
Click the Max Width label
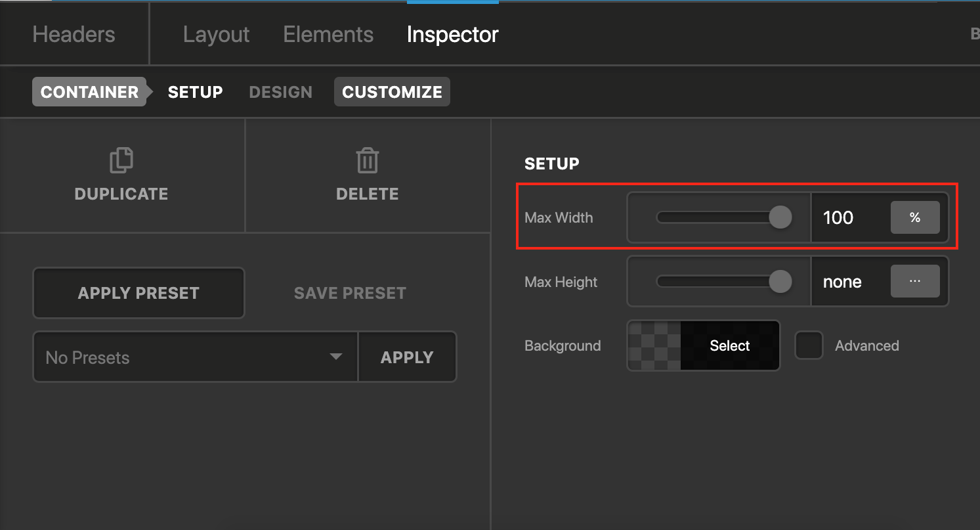559,217
